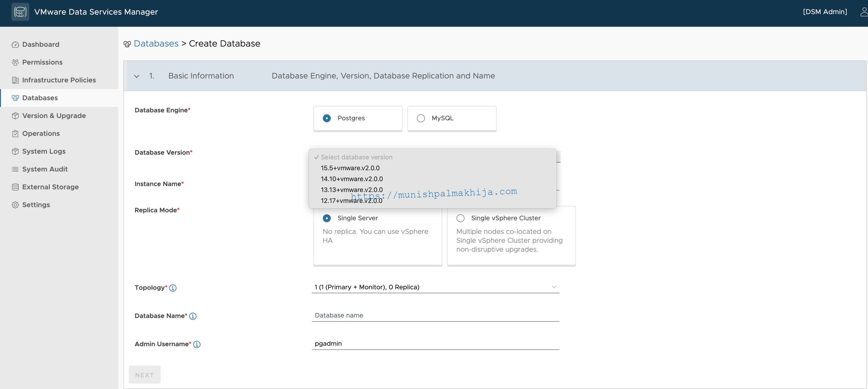Image resolution: width=868 pixels, height=389 pixels.
Task: Open the Topology dropdown
Action: pyautogui.click(x=435, y=287)
